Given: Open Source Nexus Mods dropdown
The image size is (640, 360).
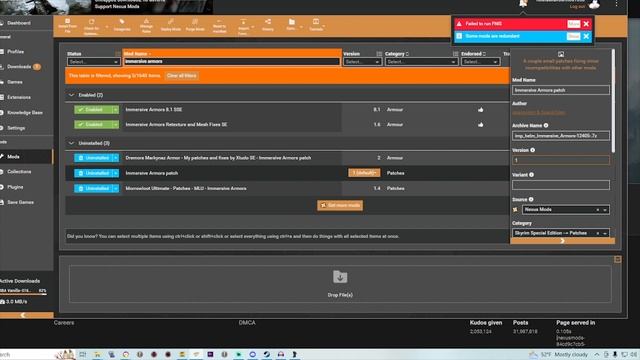Looking at the screenshot, I should coord(565,209).
